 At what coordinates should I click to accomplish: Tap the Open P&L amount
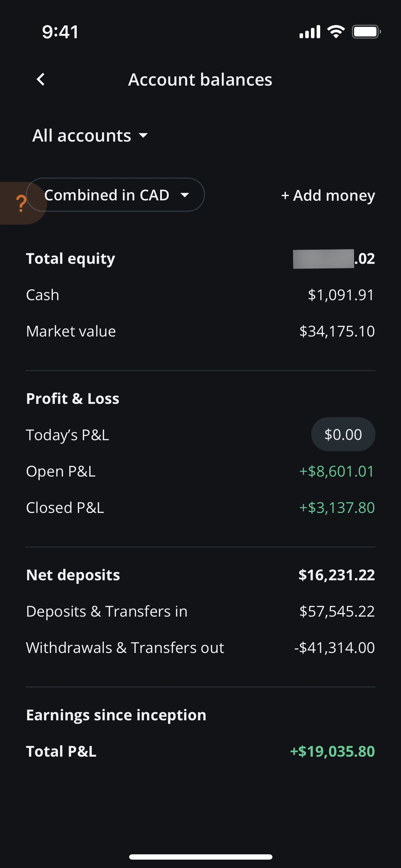coord(337,471)
